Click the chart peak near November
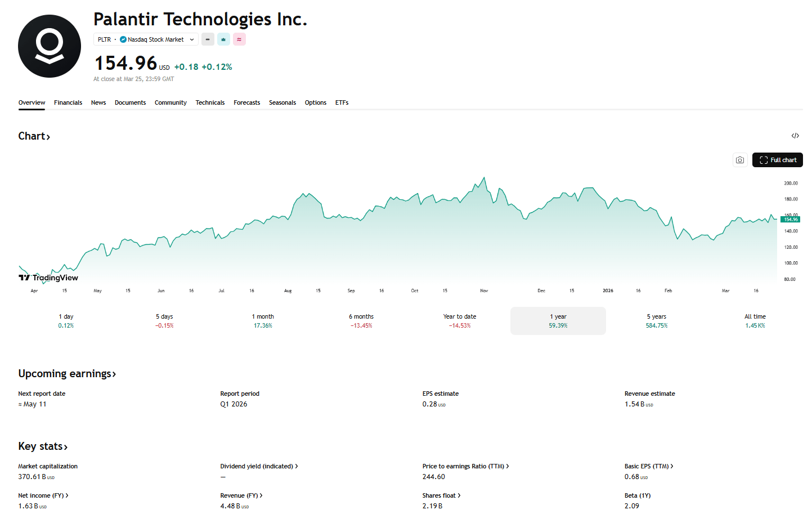Screen dimensions: 812x523 tap(484, 178)
